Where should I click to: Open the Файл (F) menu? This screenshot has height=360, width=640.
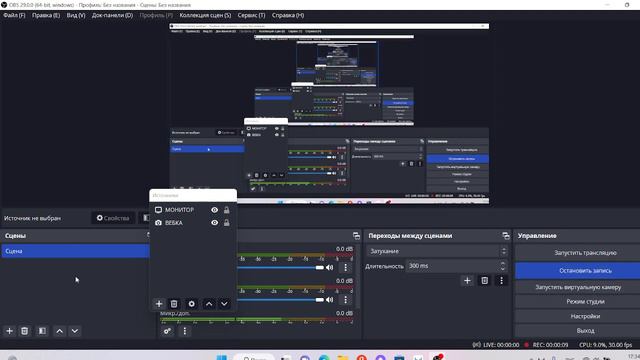[14, 15]
